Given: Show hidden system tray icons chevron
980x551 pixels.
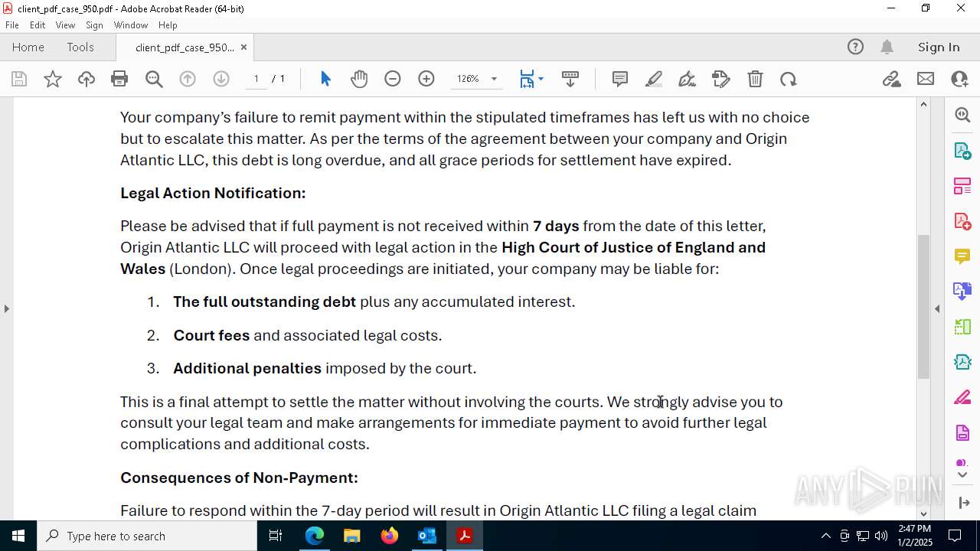Looking at the screenshot, I should (825, 536).
